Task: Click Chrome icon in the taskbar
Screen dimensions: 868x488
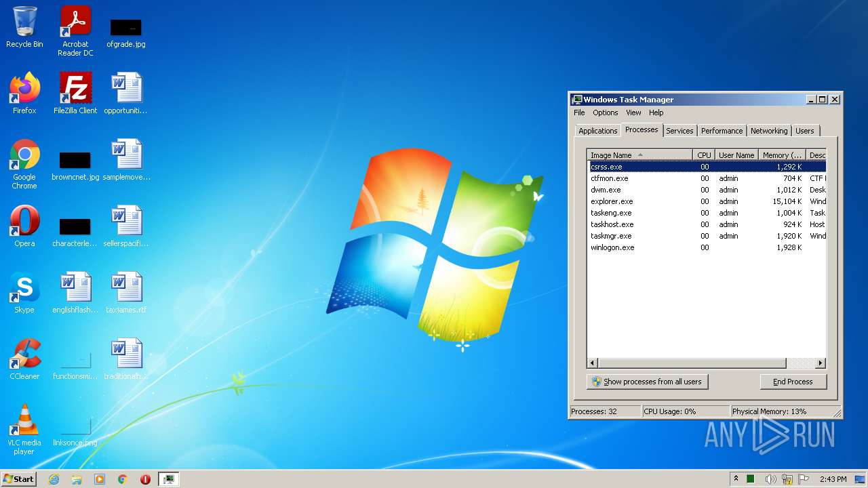Action: tap(123, 479)
